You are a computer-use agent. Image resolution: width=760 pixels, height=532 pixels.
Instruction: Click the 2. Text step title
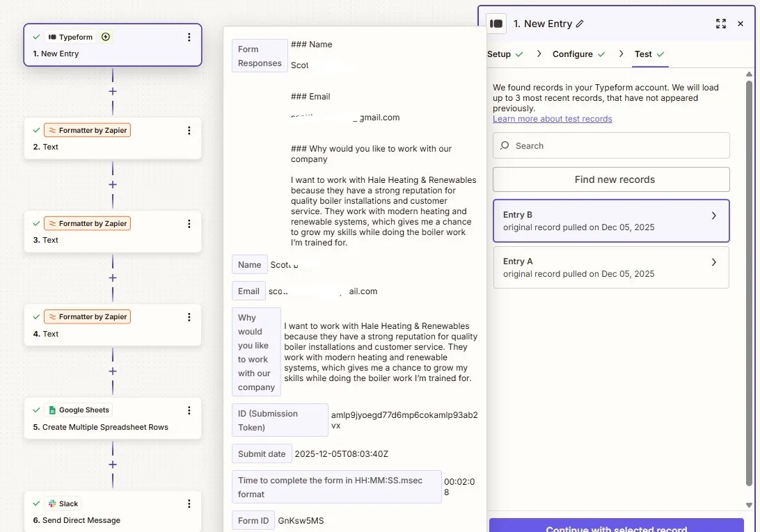click(45, 147)
